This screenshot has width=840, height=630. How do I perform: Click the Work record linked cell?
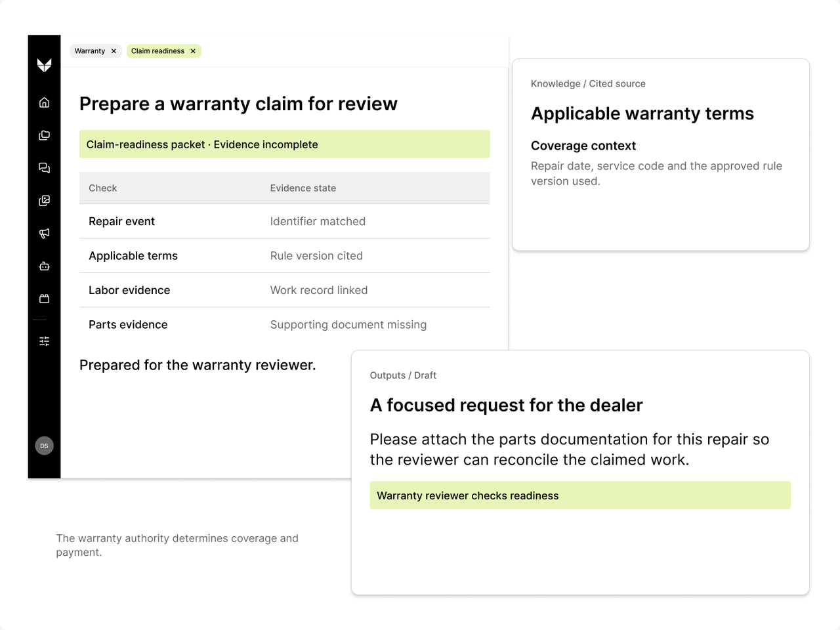(319, 290)
